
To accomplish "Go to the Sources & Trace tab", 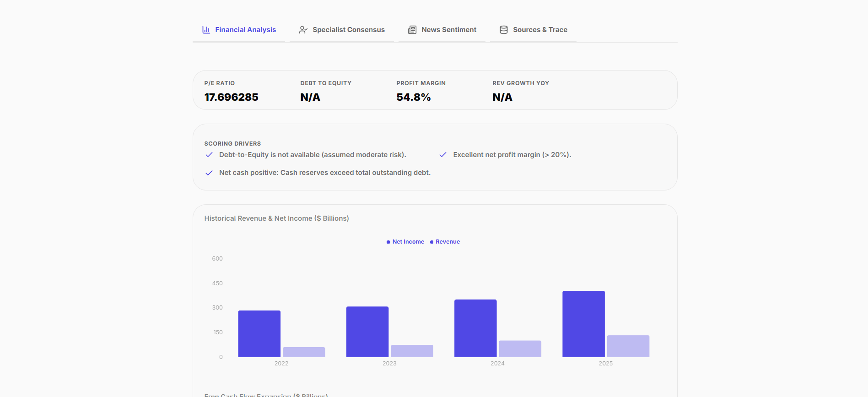I will point(533,30).
